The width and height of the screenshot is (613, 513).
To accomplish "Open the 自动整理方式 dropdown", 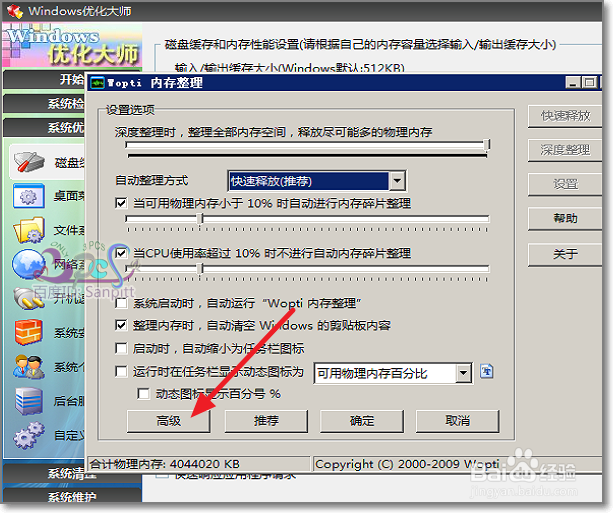I will 397,181.
